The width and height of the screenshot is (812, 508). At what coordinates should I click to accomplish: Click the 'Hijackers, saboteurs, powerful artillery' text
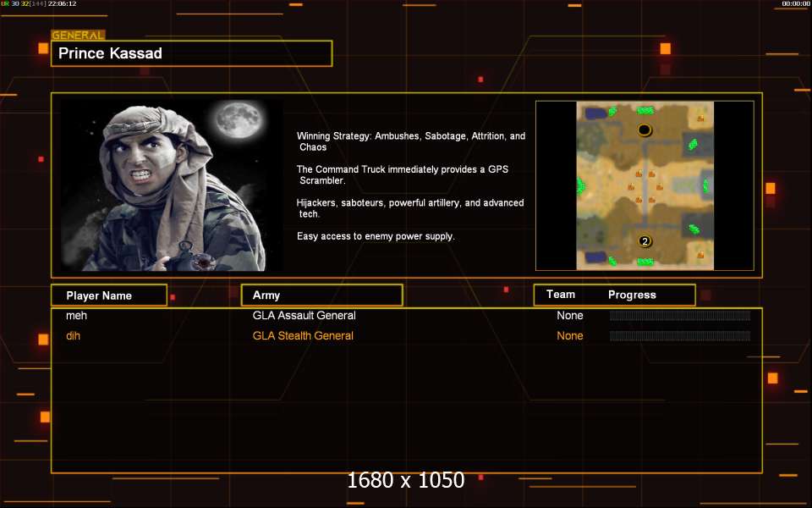pyautogui.click(x=409, y=208)
